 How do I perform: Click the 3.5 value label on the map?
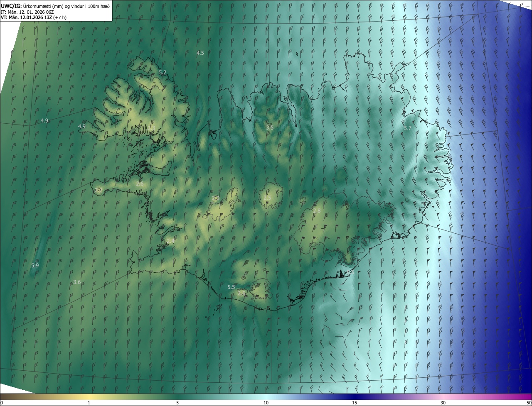270,127
